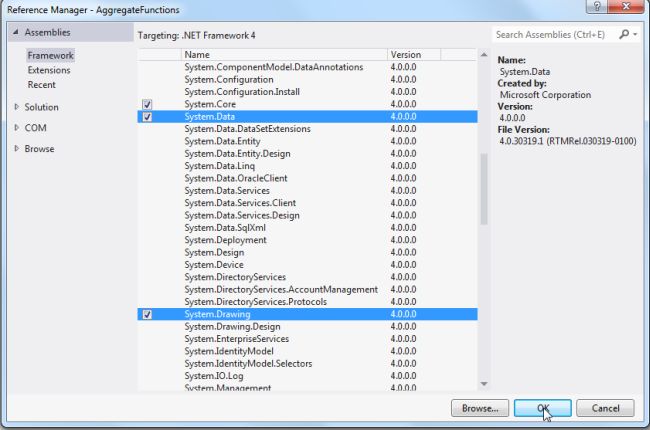The width and height of the screenshot is (650, 430).
Task: Select the System.IO.Log row
Action: (x=307, y=376)
